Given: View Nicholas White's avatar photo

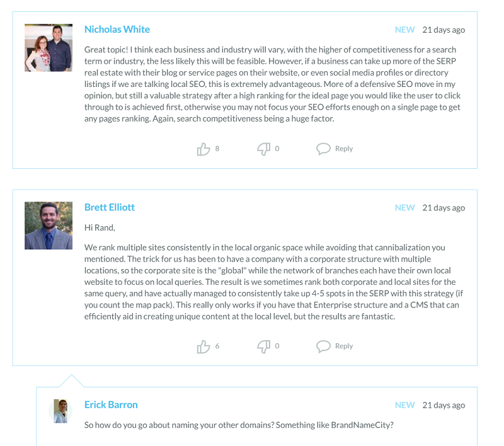Looking at the screenshot, I should [x=49, y=48].
